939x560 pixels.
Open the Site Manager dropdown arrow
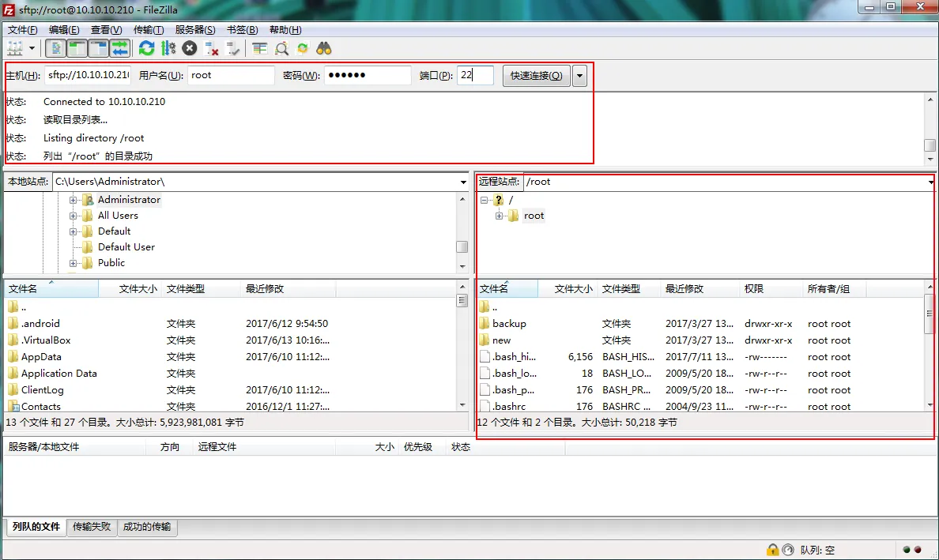[x=32, y=48]
